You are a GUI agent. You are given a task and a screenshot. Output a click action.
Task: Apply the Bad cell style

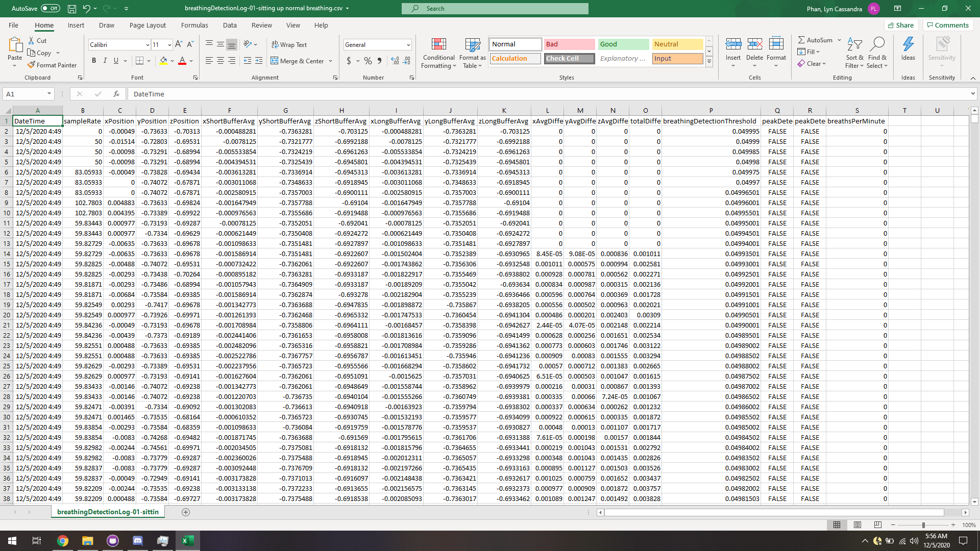(569, 44)
